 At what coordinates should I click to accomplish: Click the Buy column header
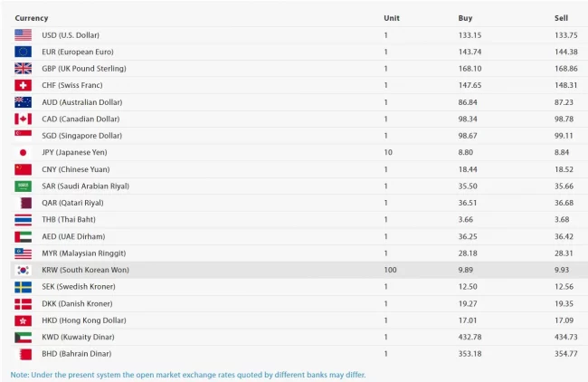[x=465, y=18]
